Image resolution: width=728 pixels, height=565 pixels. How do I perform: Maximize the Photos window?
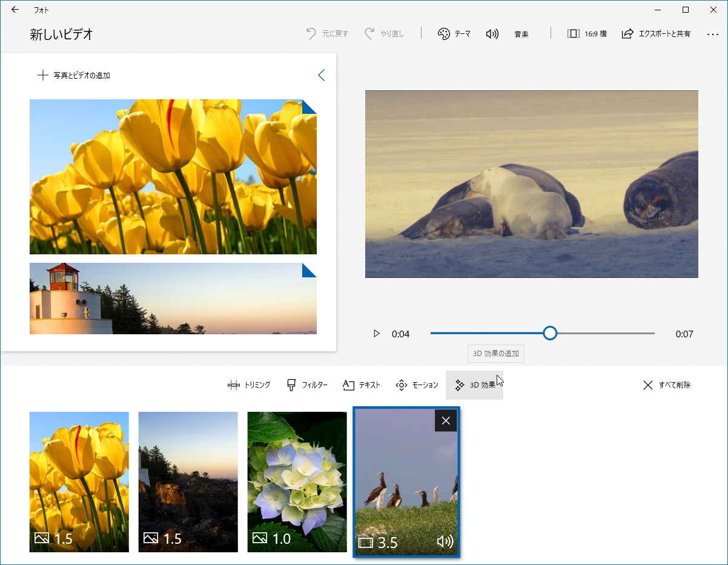pyautogui.click(x=686, y=10)
